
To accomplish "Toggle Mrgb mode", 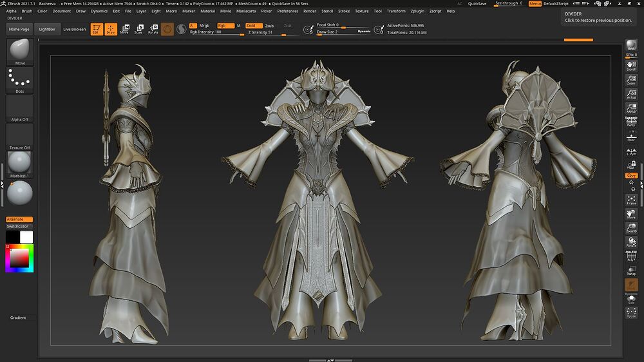I will pos(204,26).
